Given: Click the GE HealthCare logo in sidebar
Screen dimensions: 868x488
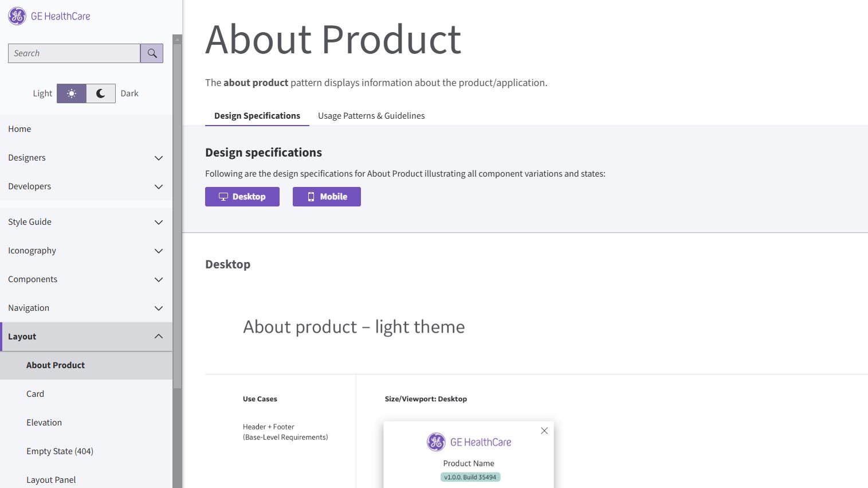Looking at the screenshot, I should pyautogui.click(x=49, y=16).
